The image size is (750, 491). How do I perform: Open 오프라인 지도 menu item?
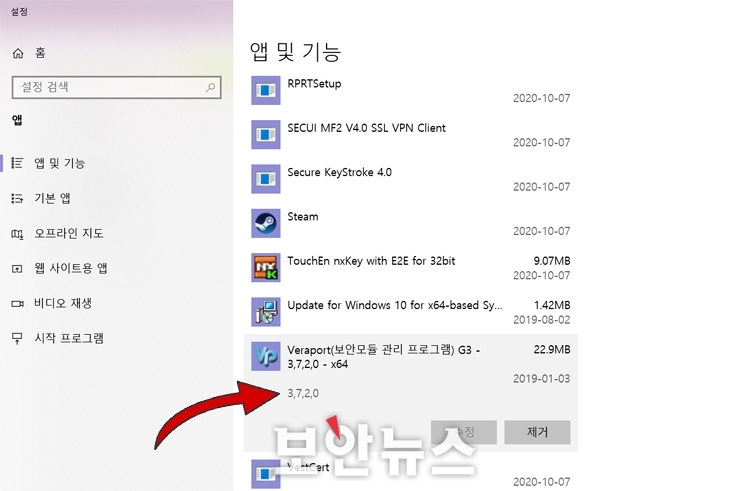pos(68,233)
